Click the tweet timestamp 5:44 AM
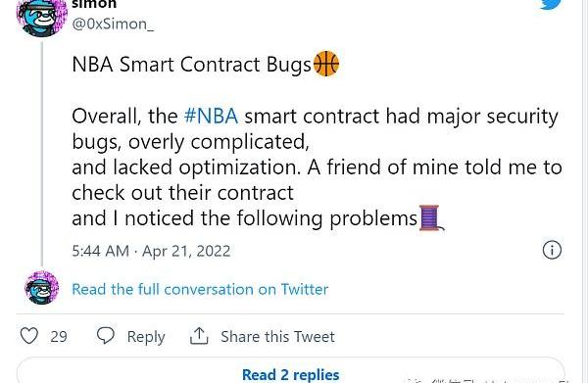Viewport: 588px width, 383px height. (x=101, y=251)
